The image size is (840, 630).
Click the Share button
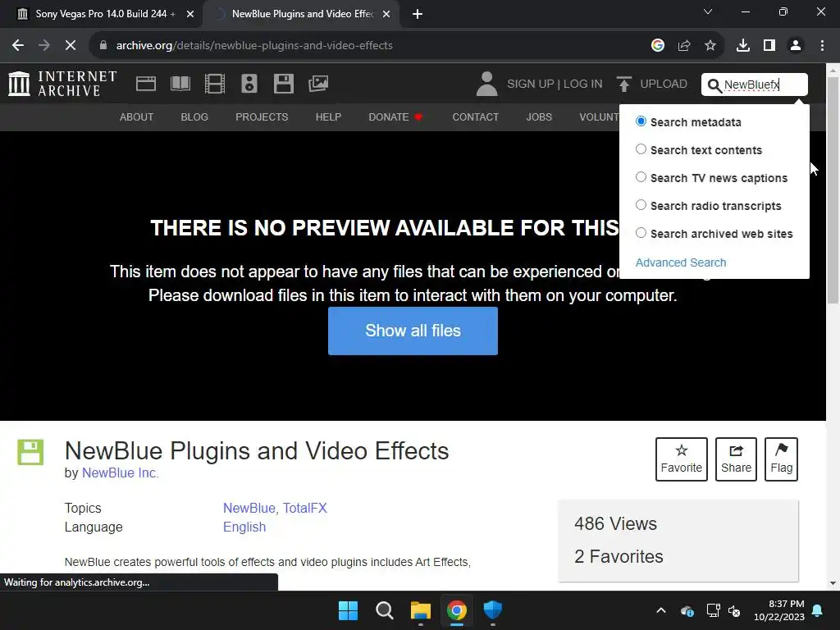coord(736,459)
